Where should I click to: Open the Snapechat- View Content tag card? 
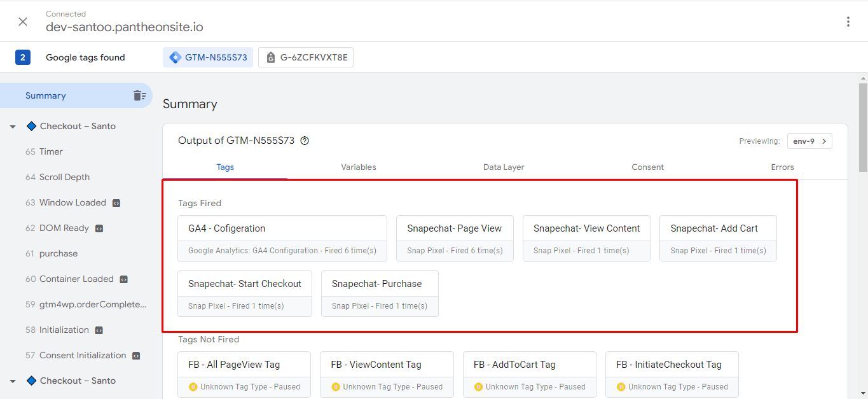click(586, 238)
